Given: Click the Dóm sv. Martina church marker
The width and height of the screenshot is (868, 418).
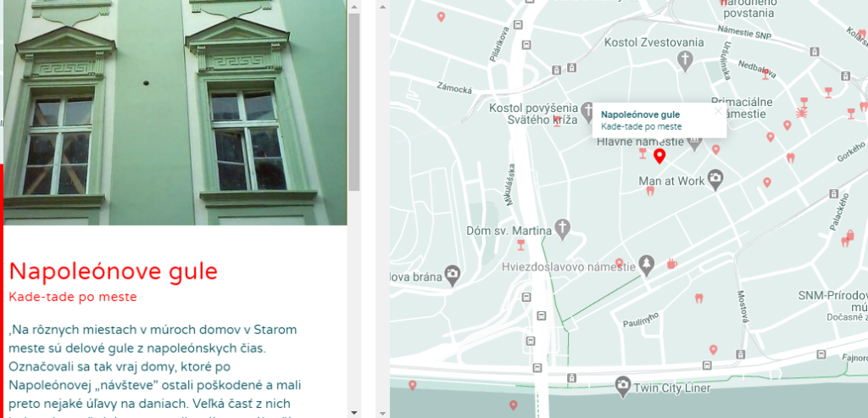Looking at the screenshot, I should pyautogui.click(x=563, y=227).
